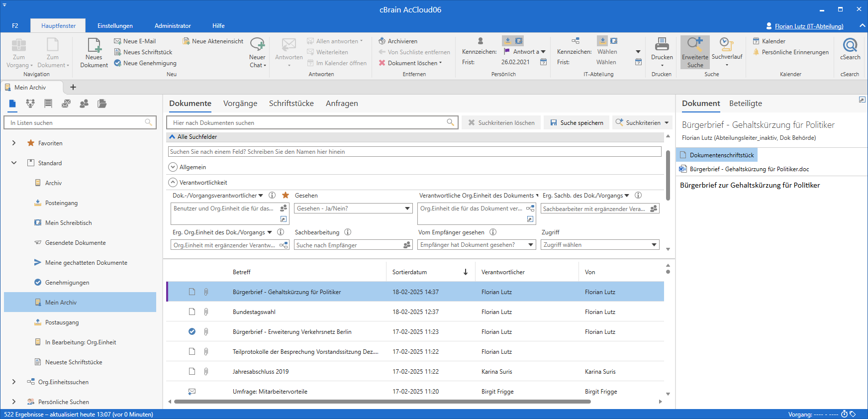Click the Florian Lutz (IT-Abteilung) user link
Viewport: 868px width, 419px height.
[808, 26]
